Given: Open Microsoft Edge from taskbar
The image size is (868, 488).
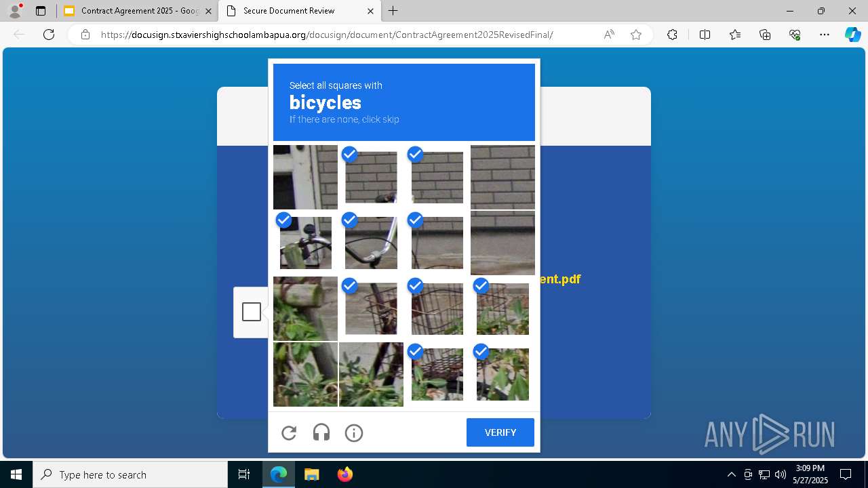Looking at the screenshot, I should tap(279, 474).
